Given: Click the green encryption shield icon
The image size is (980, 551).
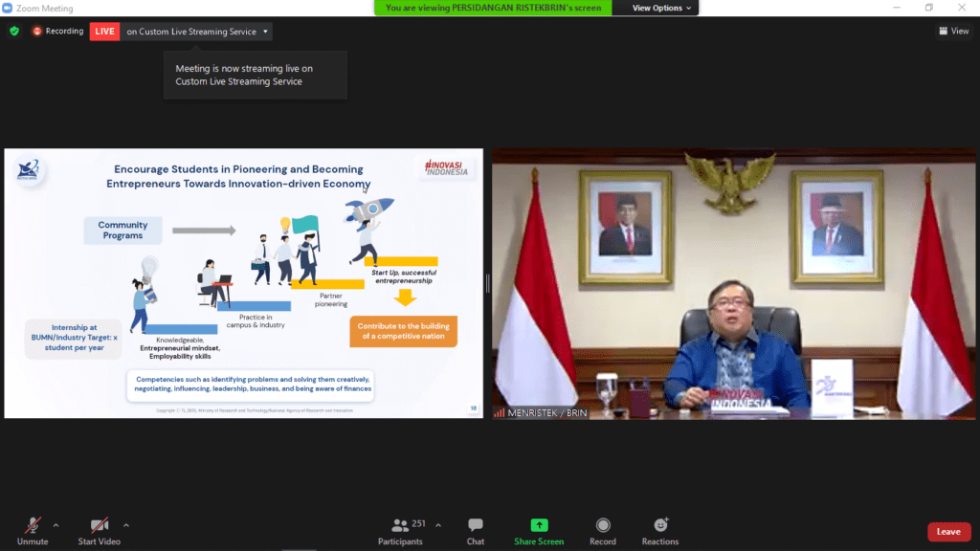Looking at the screenshot, I should click(14, 31).
